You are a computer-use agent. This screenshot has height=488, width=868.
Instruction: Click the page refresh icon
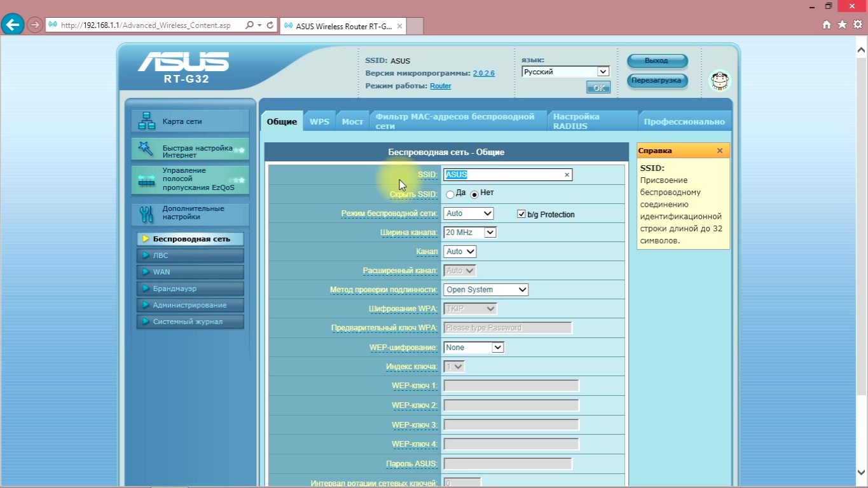(x=270, y=25)
